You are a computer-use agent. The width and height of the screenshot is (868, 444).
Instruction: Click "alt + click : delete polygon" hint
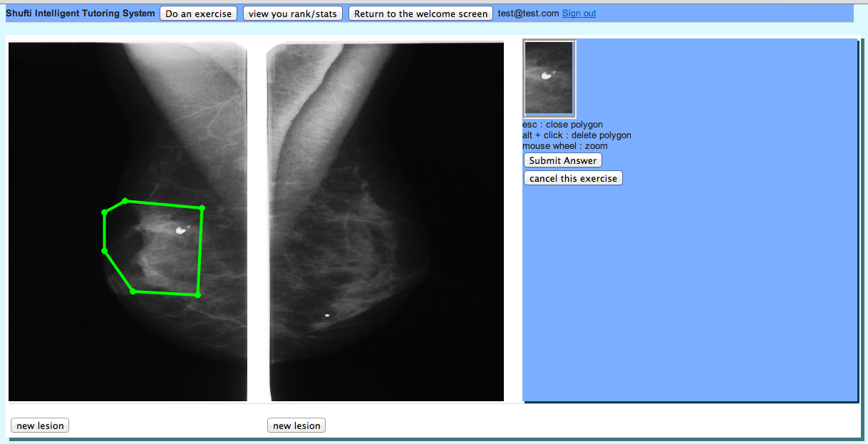tap(577, 135)
